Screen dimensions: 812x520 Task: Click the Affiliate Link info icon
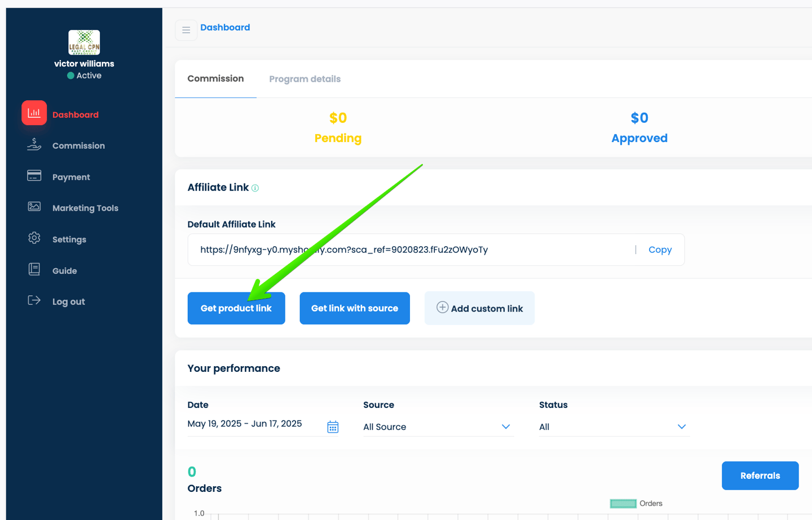pos(255,188)
